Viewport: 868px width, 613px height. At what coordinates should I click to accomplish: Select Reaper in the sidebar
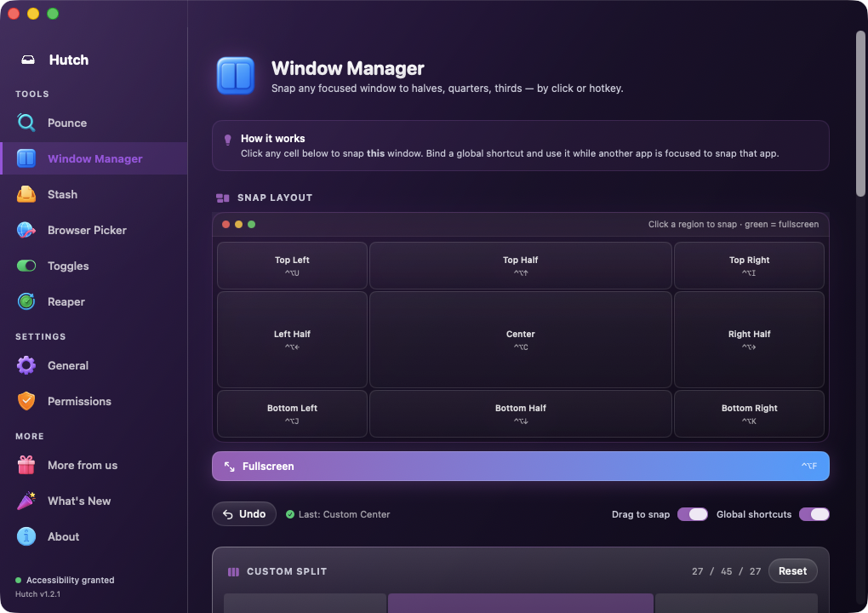(x=94, y=301)
